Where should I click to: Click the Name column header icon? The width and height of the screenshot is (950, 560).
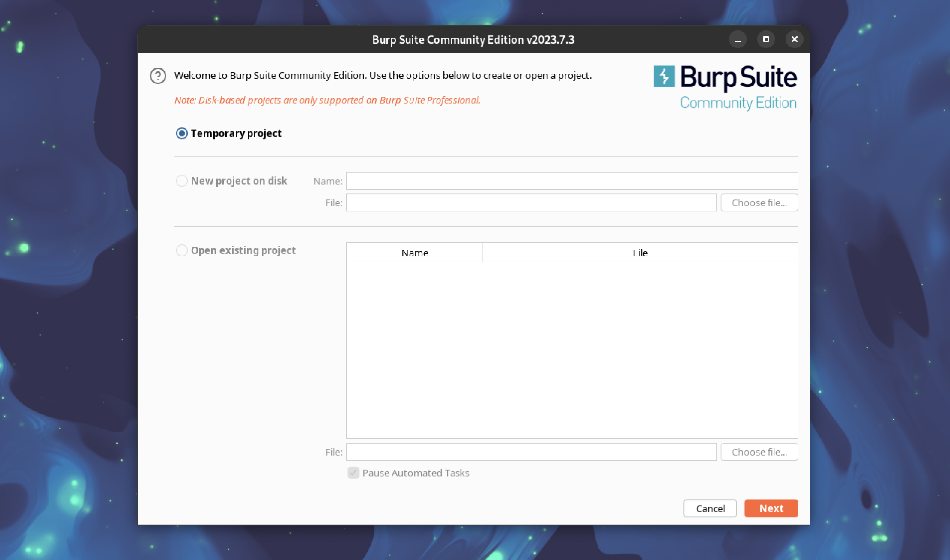[x=414, y=252]
